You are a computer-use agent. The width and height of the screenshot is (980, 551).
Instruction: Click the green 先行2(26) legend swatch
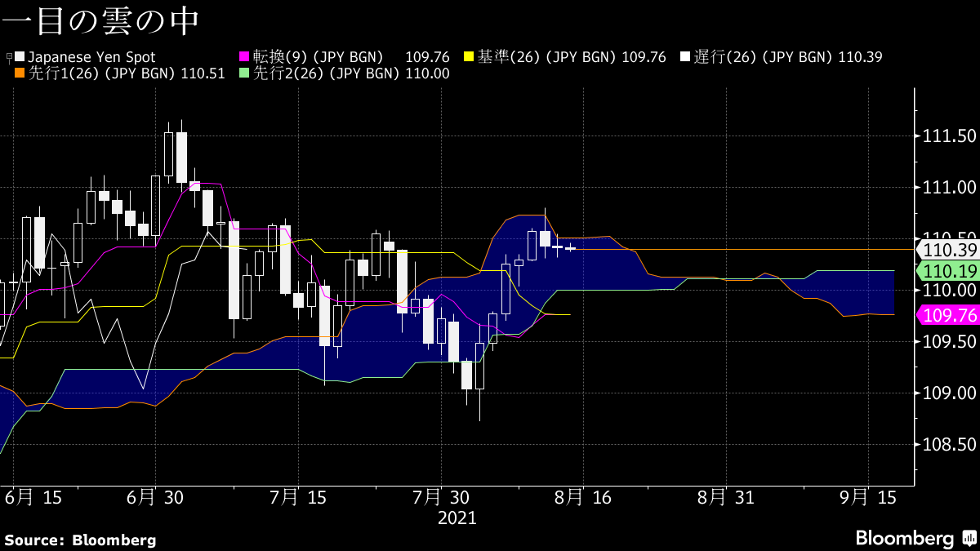pyautogui.click(x=243, y=73)
